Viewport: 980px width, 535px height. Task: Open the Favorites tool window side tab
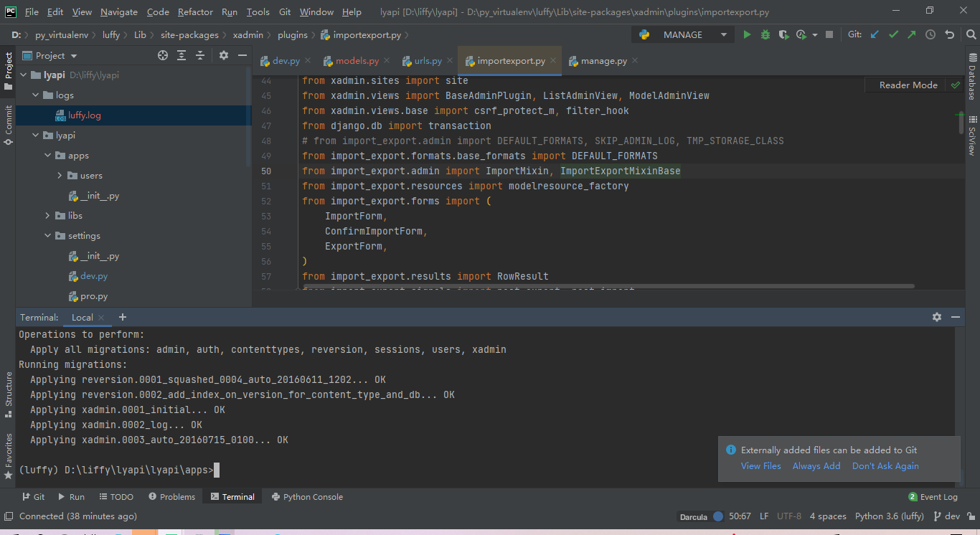click(x=8, y=457)
